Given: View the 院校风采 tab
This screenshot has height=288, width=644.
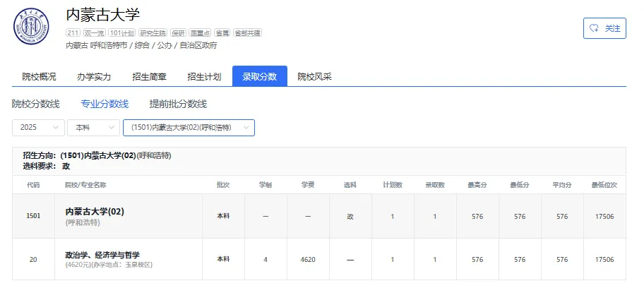Looking at the screenshot, I should 315,76.
